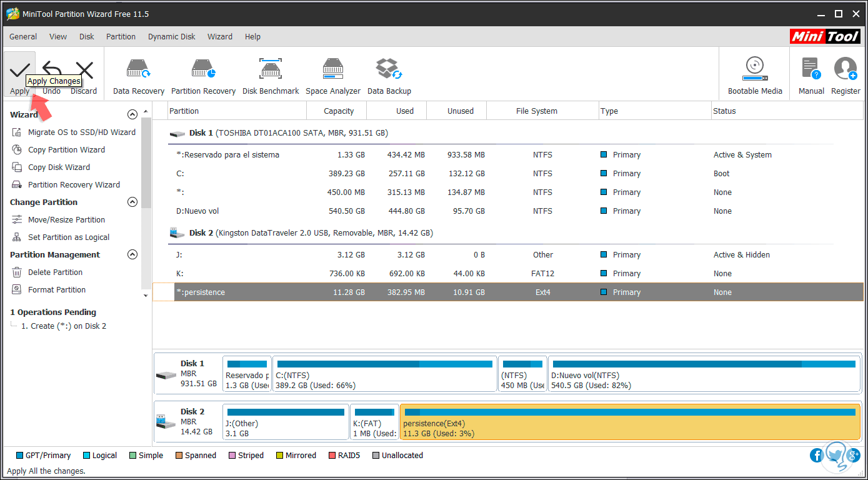Screen dimensions: 868x480
Task: Collapse the Change Partition section
Action: tap(132, 202)
